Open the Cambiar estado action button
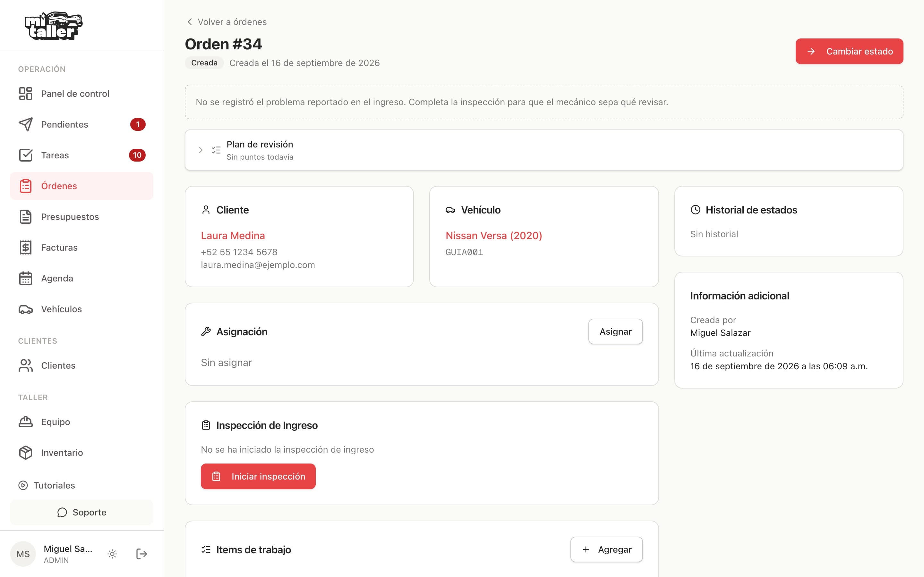The image size is (924, 577). [849, 51]
